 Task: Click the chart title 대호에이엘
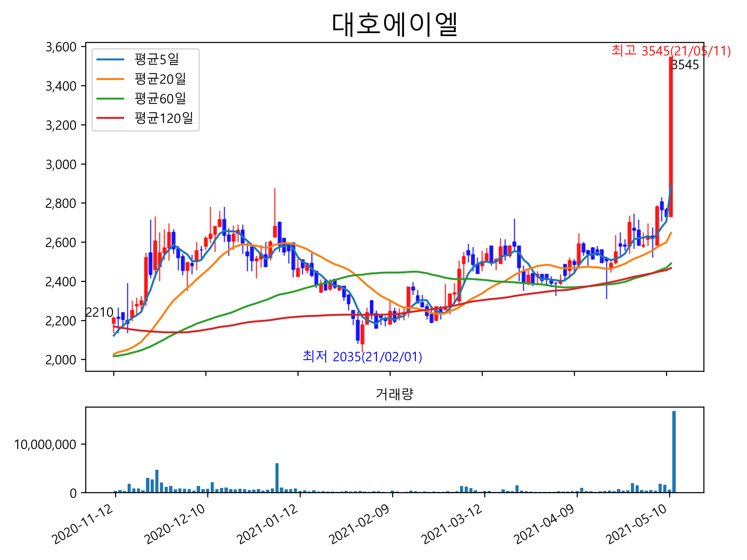(394, 24)
